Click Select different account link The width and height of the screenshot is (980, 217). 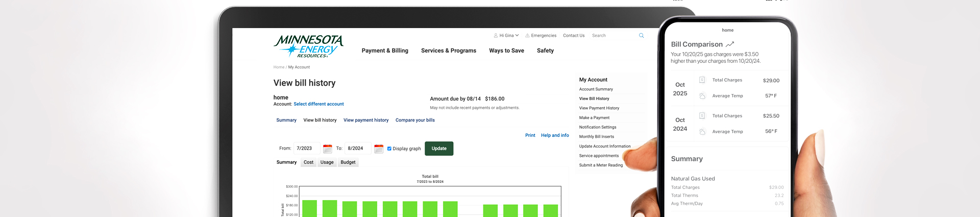pyautogui.click(x=318, y=104)
